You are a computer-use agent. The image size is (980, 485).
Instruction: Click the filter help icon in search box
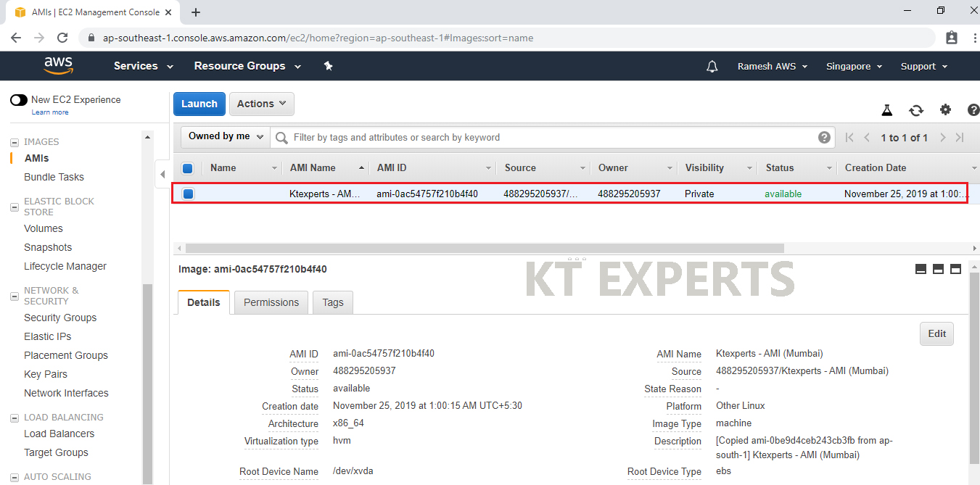824,137
